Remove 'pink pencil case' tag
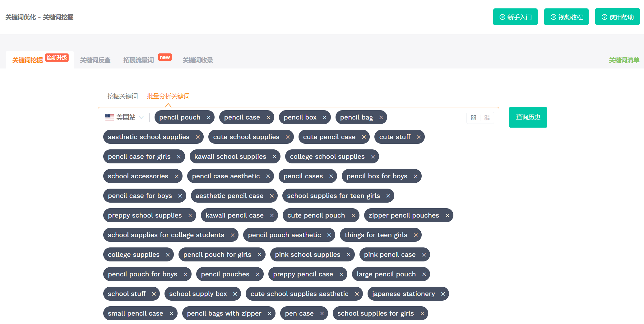 424,255
